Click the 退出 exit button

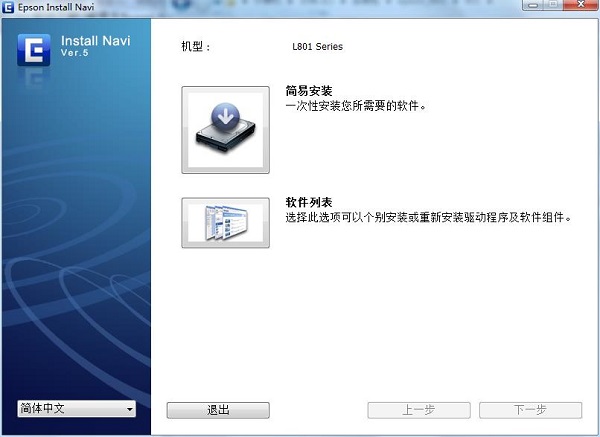(x=218, y=410)
